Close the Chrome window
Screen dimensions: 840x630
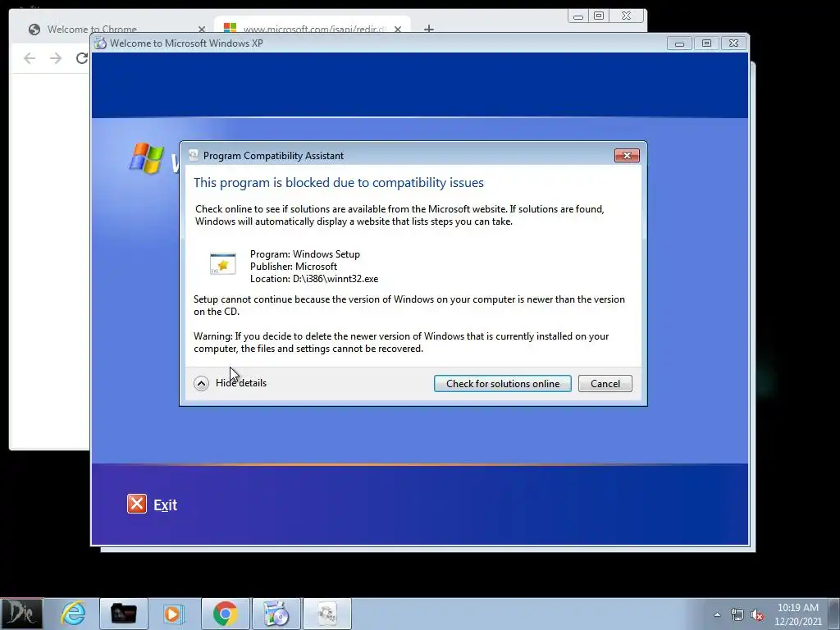pyautogui.click(x=626, y=16)
